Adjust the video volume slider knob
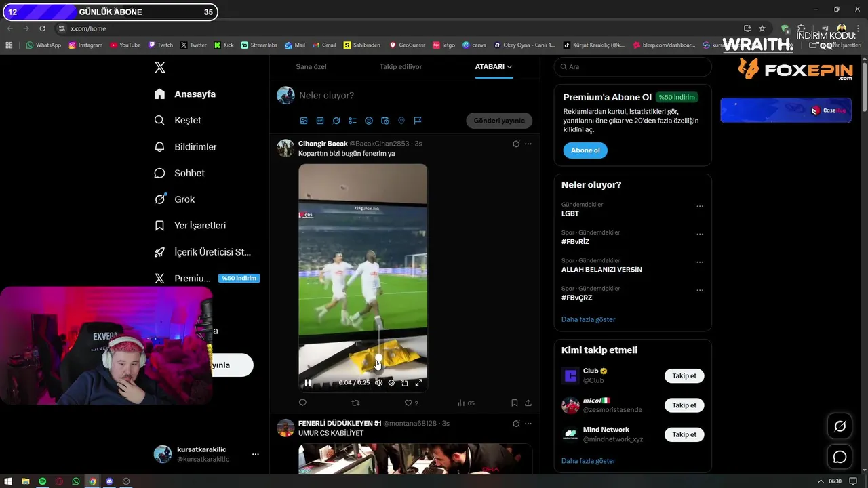 click(x=378, y=357)
